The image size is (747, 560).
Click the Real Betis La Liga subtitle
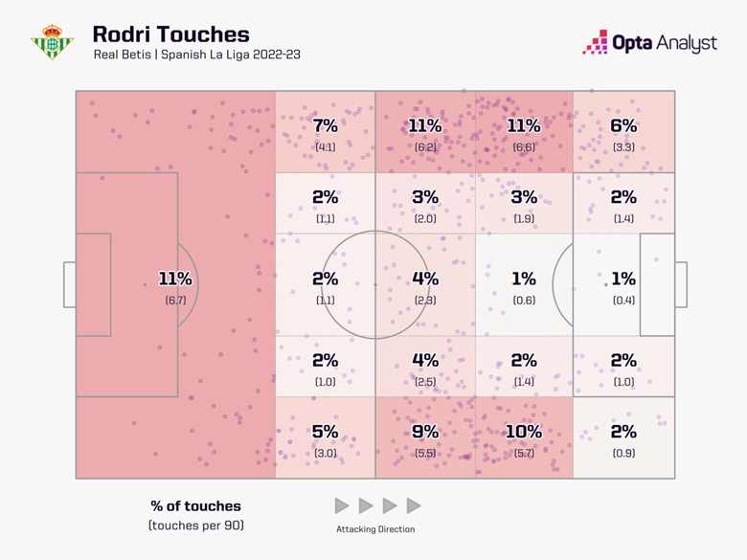click(x=196, y=55)
